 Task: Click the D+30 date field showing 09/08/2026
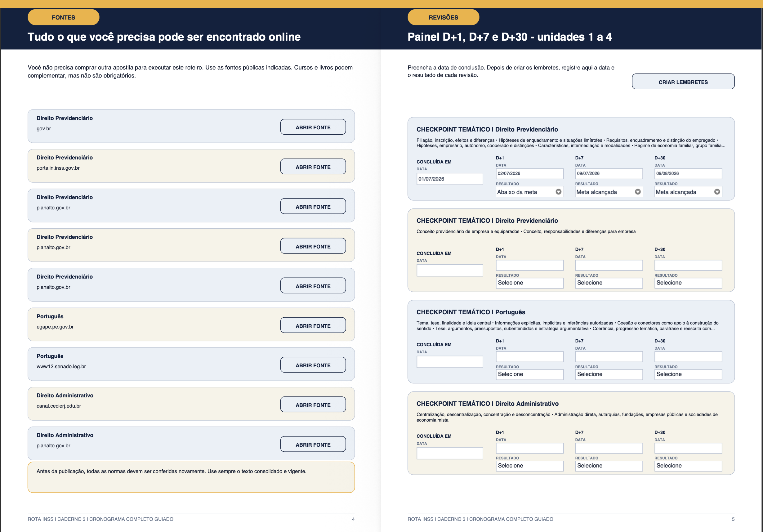coord(688,173)
